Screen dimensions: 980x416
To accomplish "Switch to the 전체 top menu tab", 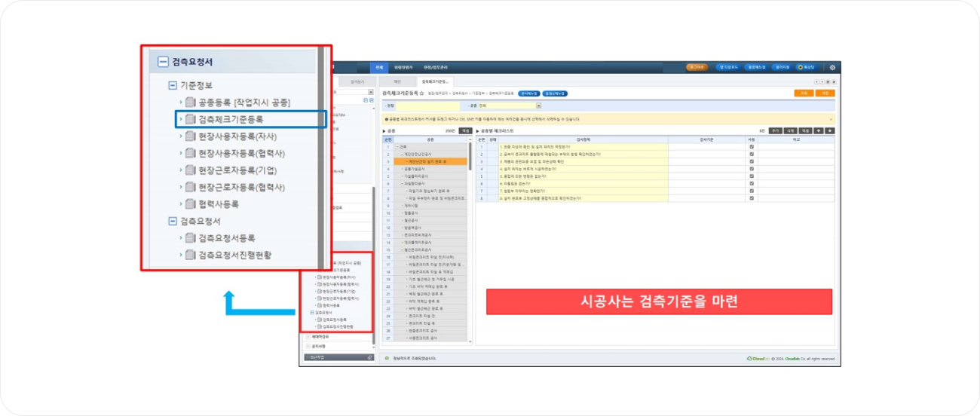I will click(x=379, y=67).
